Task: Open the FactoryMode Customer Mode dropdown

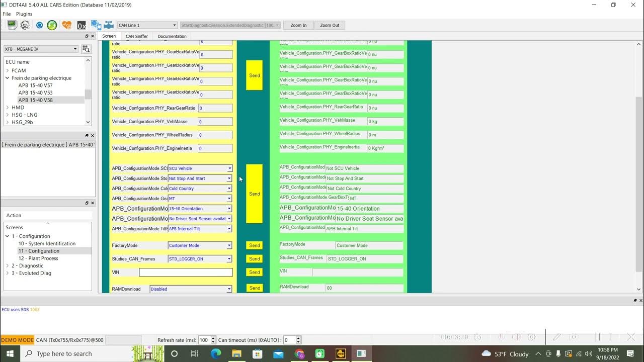Action: tap(200, 245)
